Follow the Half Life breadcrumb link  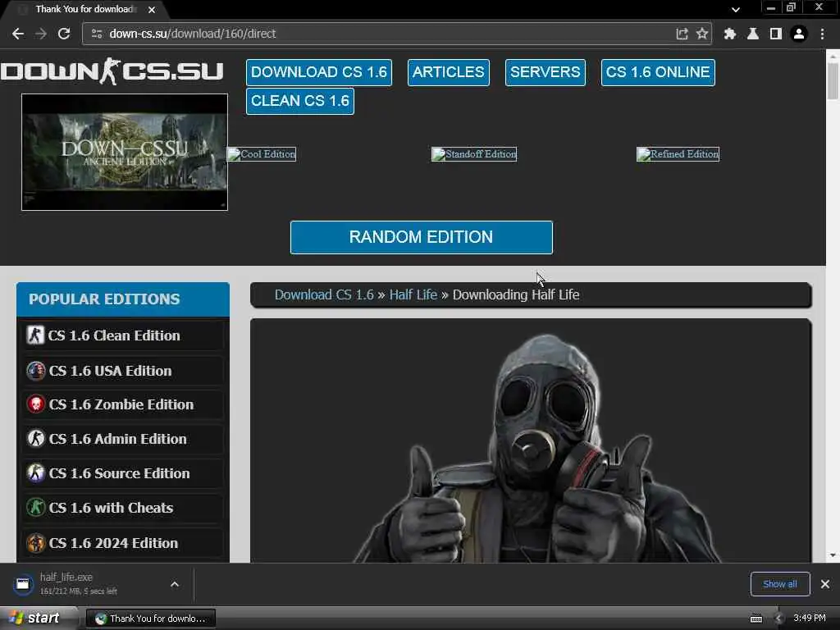pos(413,294)
